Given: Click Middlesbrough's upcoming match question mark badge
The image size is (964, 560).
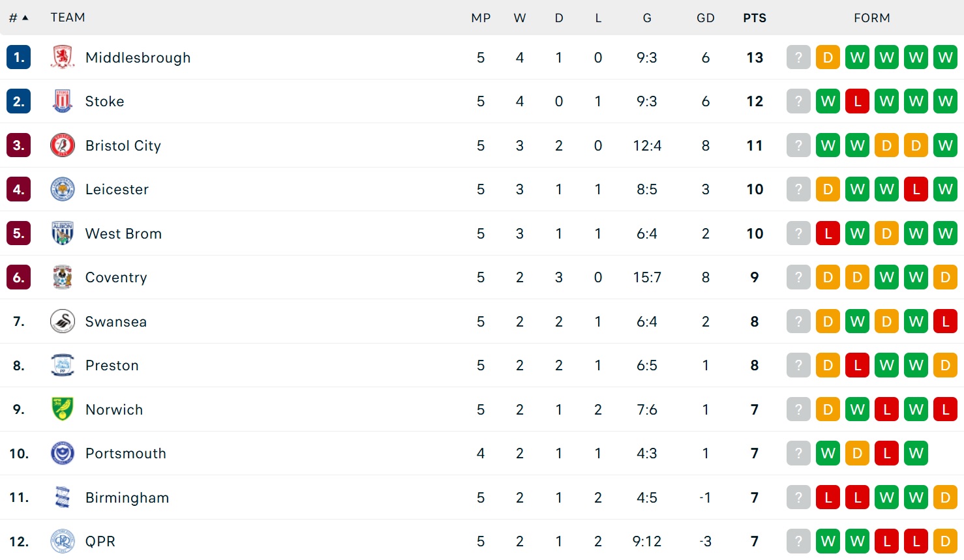Looking at the screenshot, I should click(798, 57).
